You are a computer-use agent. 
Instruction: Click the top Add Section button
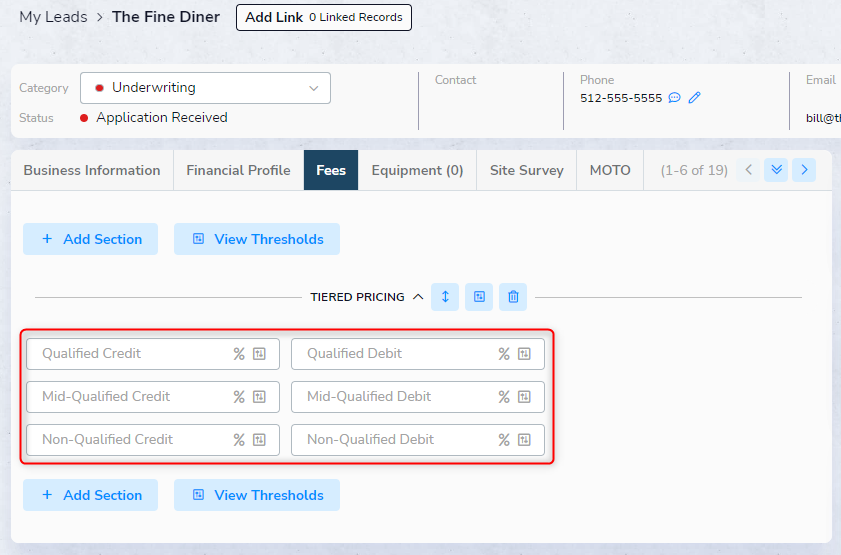(91, 239)
